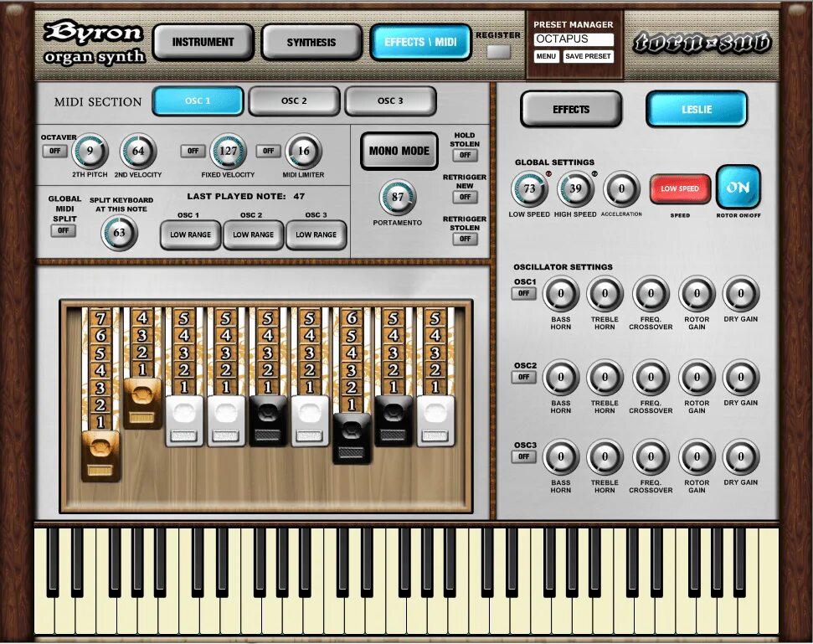The height and width of the screenshot is (644, 813).
Task: Click the OSC2 FREQ. CROSSOVER knob
Action: (x=651, y=378)
